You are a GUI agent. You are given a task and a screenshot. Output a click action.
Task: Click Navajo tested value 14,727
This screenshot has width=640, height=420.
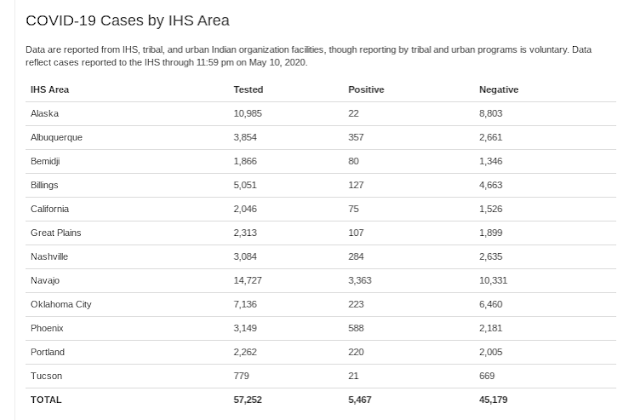tap(250, 281)
